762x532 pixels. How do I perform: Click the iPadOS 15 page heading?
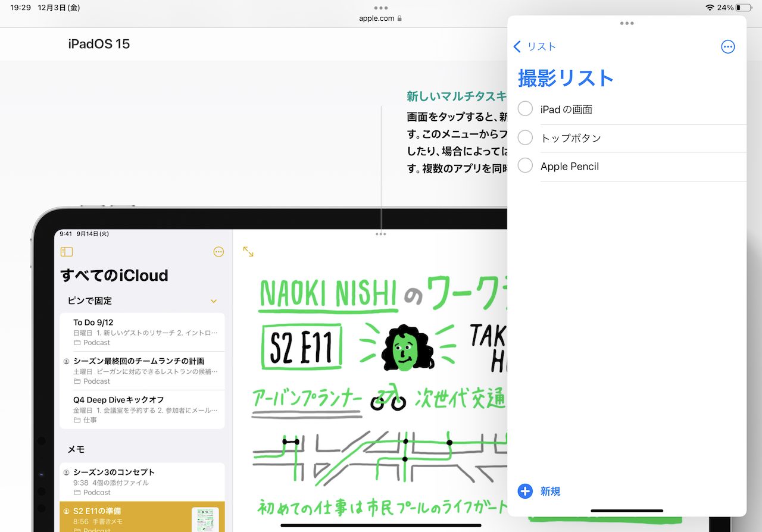tap(99, 44)
